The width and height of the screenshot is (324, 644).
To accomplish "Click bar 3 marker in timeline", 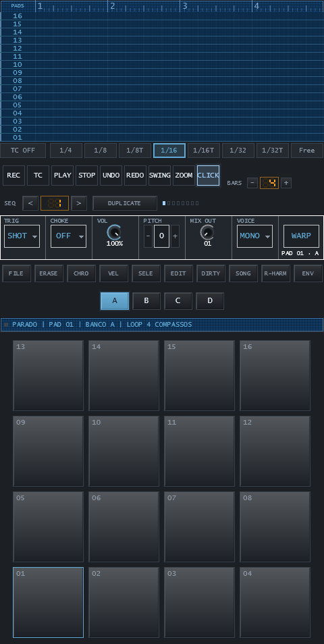I will [185, 6].
